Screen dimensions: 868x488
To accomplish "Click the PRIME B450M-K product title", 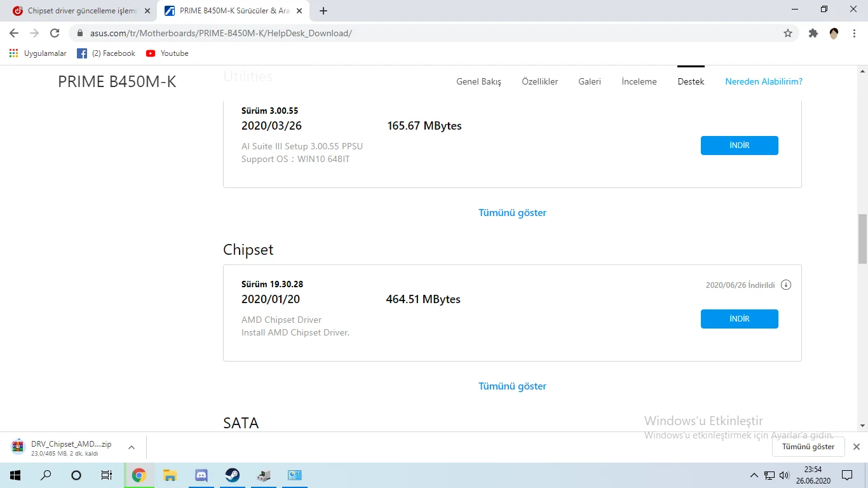I will (117, 81).
